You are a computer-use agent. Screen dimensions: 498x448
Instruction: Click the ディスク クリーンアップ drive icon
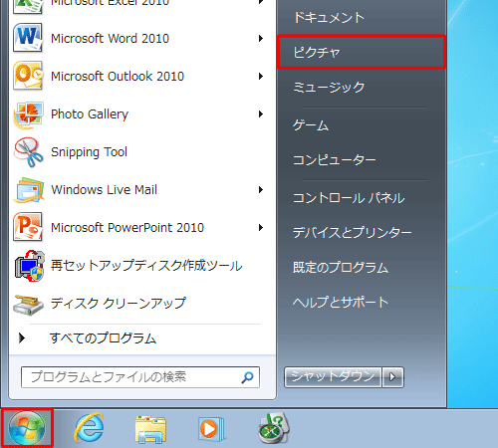pyautogui.click(x=28, y=304)
